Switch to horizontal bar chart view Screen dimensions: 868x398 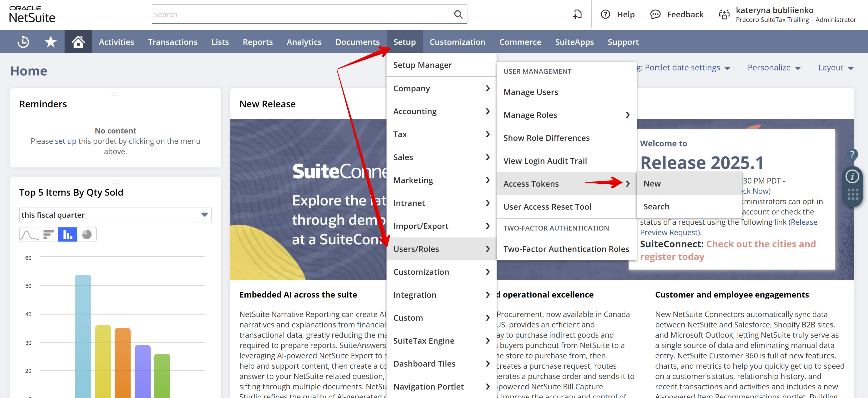(49, 234)
